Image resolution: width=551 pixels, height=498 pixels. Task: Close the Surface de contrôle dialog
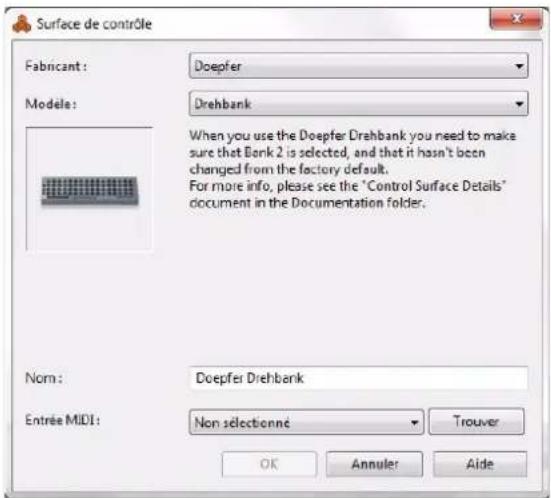(x=516, y=19)
